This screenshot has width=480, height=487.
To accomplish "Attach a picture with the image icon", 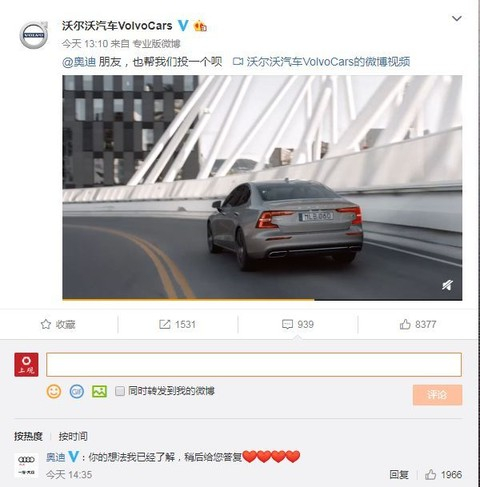I will (x=99, y=391).
